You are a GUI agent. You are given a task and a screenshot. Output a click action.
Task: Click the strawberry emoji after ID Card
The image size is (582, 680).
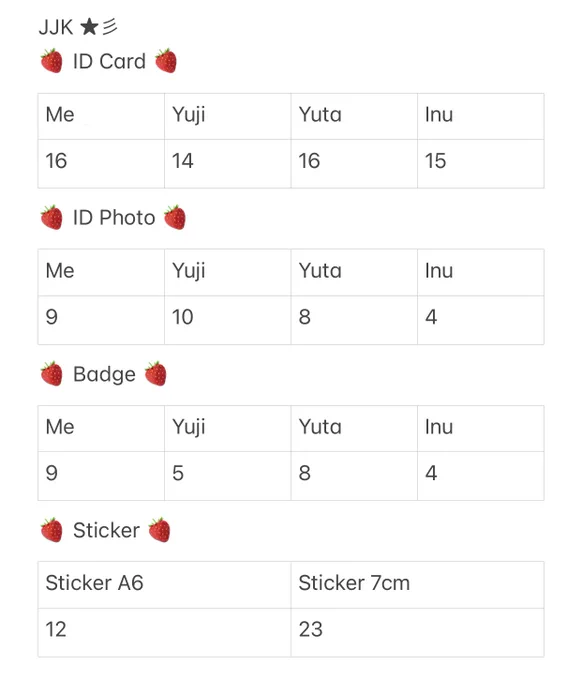coord(166,61)
